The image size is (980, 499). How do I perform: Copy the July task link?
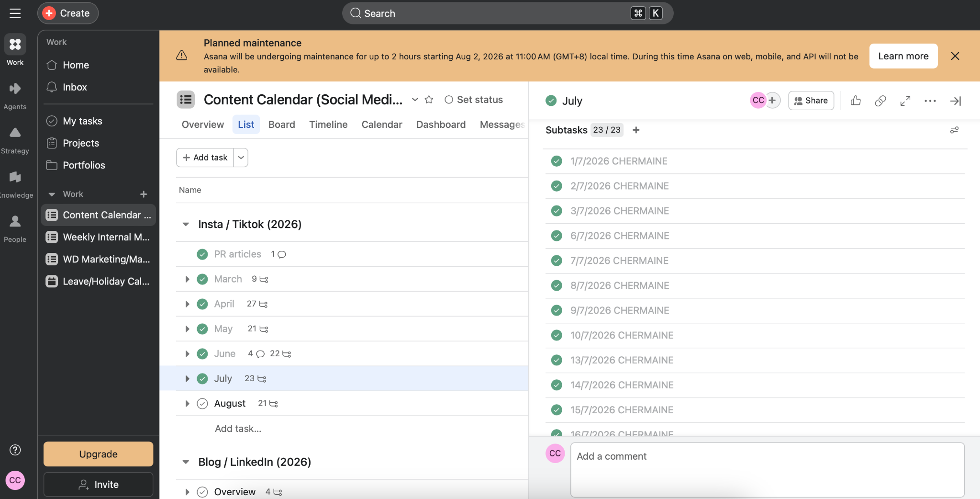(880, 101)
